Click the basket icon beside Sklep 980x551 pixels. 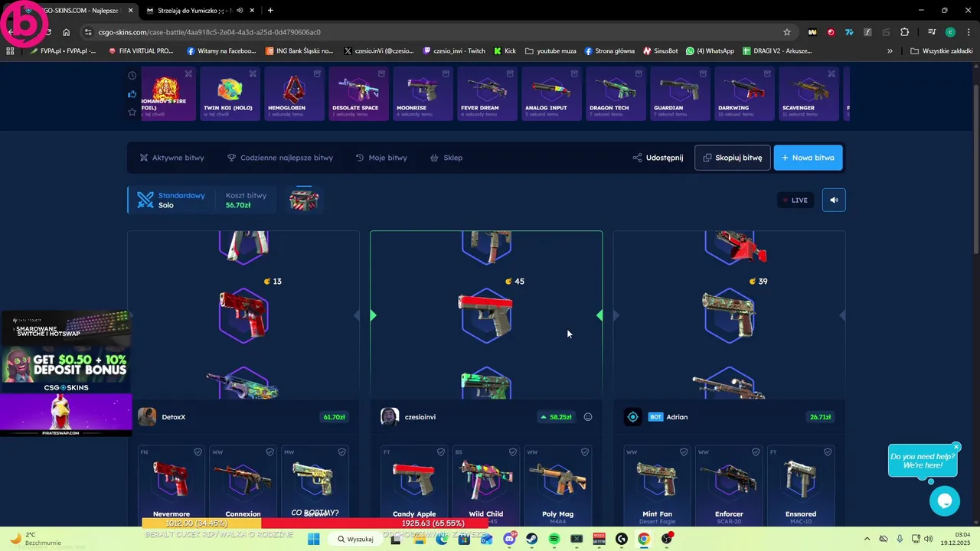pyautogui.click(x=434, y=158)
